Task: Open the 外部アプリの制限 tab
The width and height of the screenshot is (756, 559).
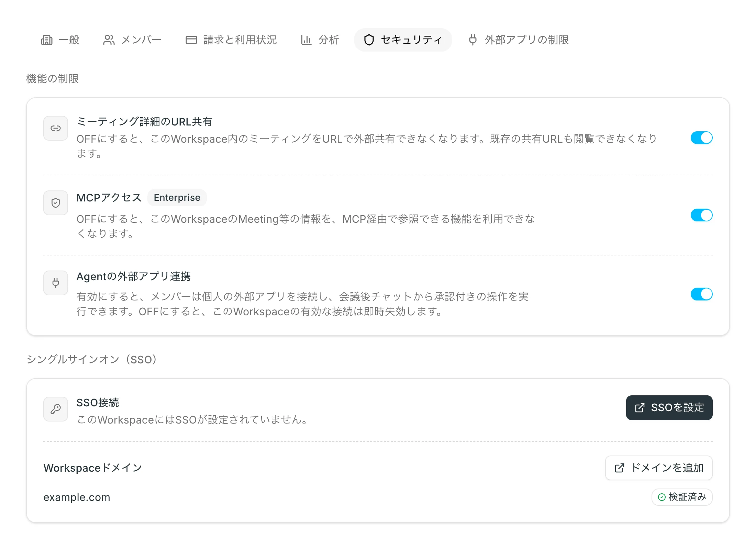Action: (x=519, y=40)
